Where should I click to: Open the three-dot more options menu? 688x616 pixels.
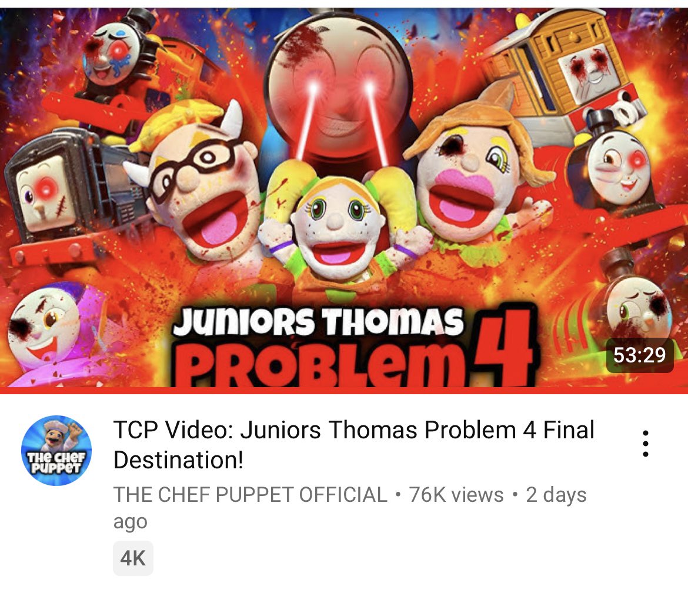[645, 444]
